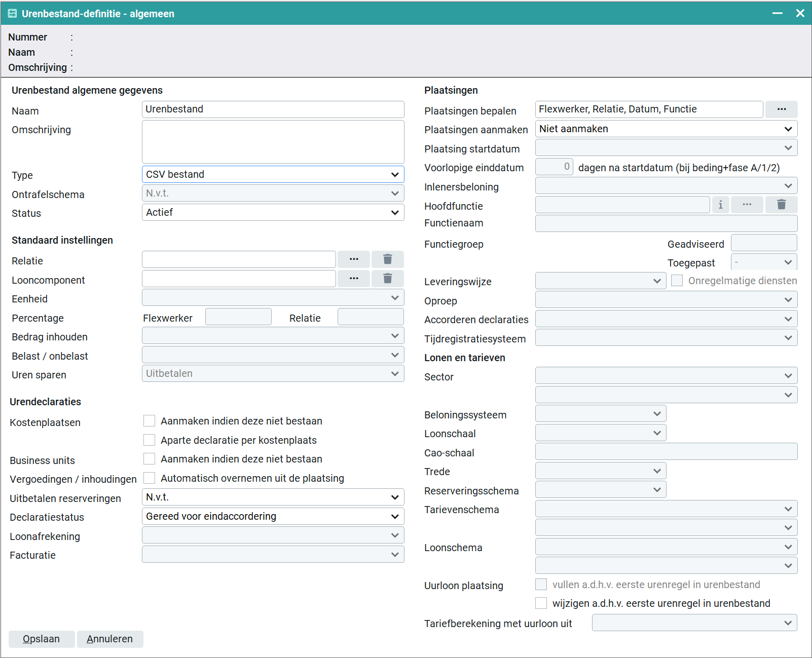Expand Plaatsingen aanmaken dropdown

pyautogui.click(x=666, y=129)
